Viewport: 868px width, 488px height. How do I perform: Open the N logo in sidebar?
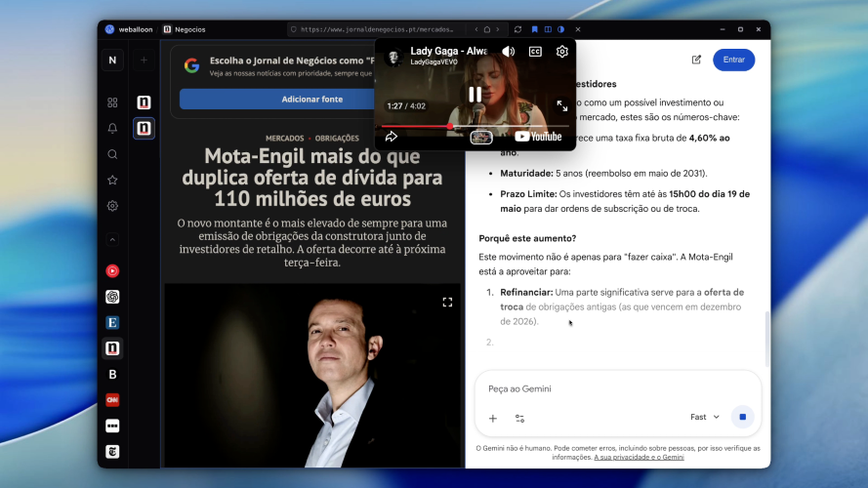tap(112, 60)
